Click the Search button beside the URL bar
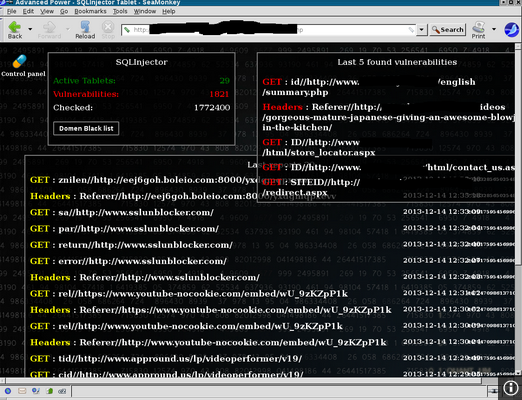This screenshot has height=400, width=522. [x=448, y=30]
